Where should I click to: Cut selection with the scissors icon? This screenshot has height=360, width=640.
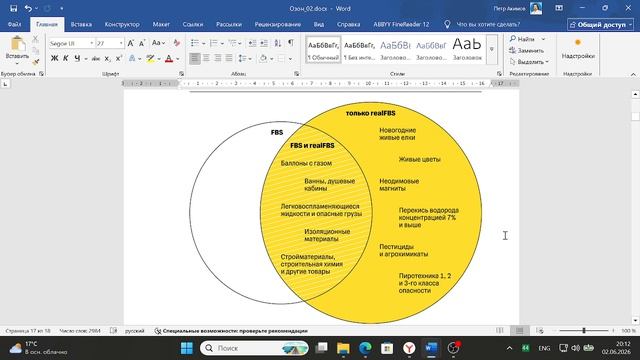[x=36, y=39]
